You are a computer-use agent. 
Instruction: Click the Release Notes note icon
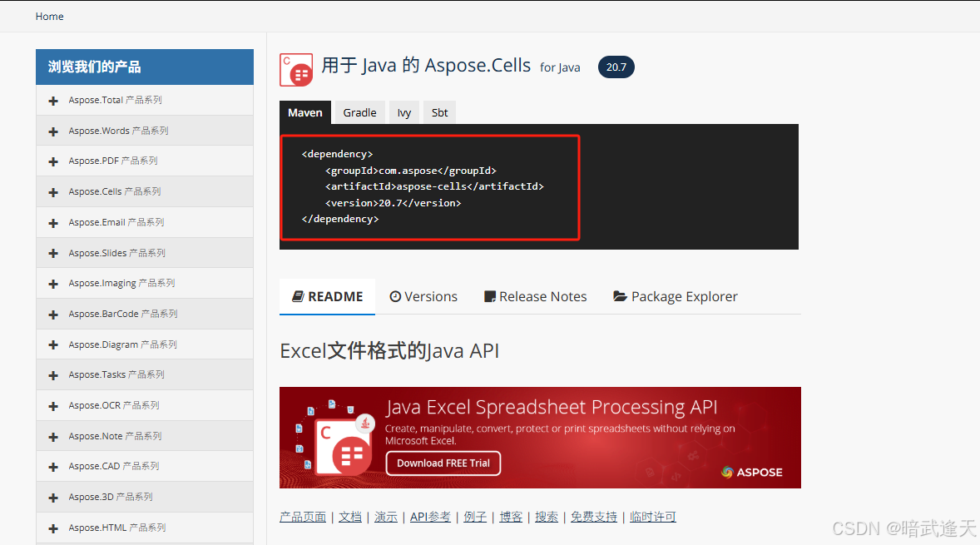tap(490, 296)
